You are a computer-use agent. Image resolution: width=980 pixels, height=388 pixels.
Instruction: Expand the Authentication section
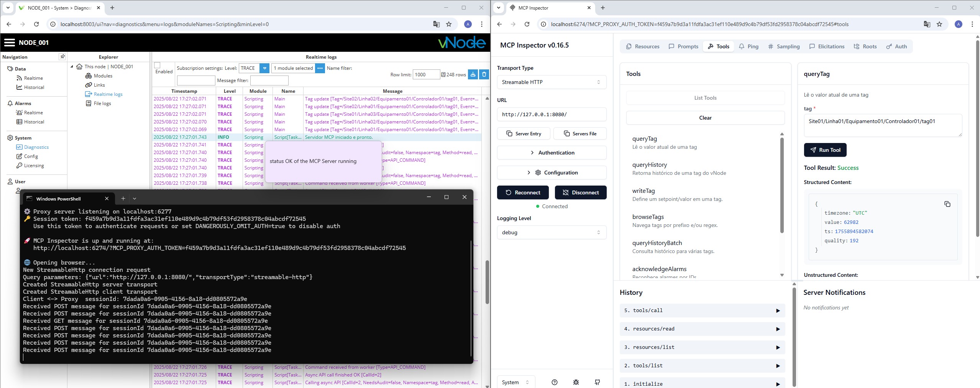(551, 153)
